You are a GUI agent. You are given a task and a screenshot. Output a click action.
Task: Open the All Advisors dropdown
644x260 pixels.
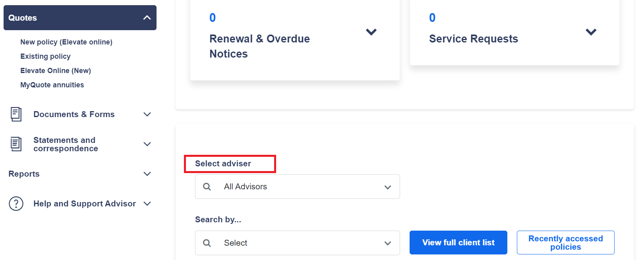pos(298,187)
